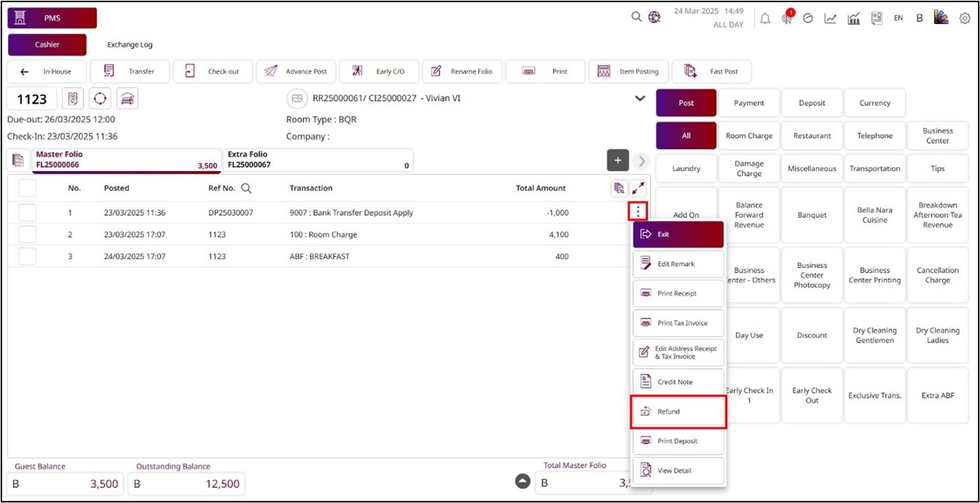Open the notifications bell icon
The image size is (980, 503).
click(765, 18)
